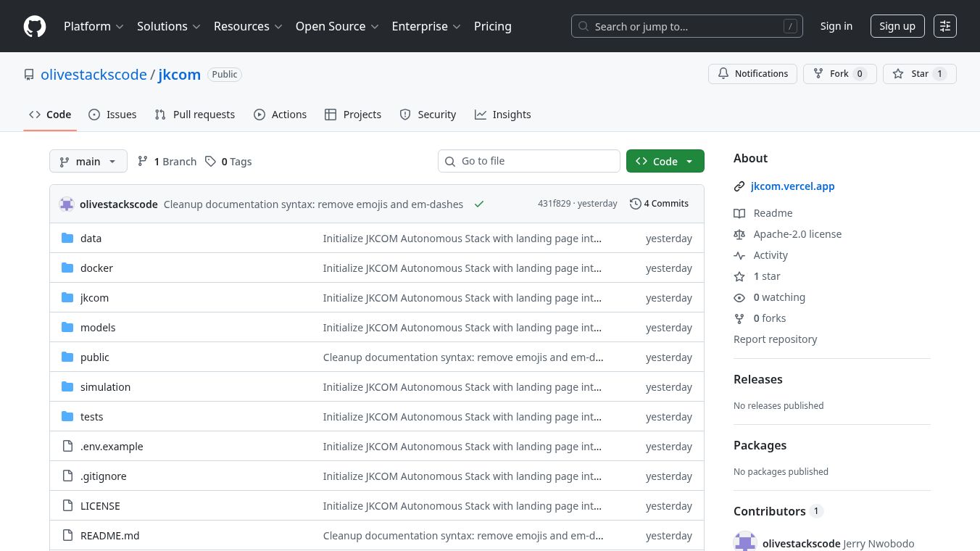
Task: Fork the jkcom repository
Action: 839,74
